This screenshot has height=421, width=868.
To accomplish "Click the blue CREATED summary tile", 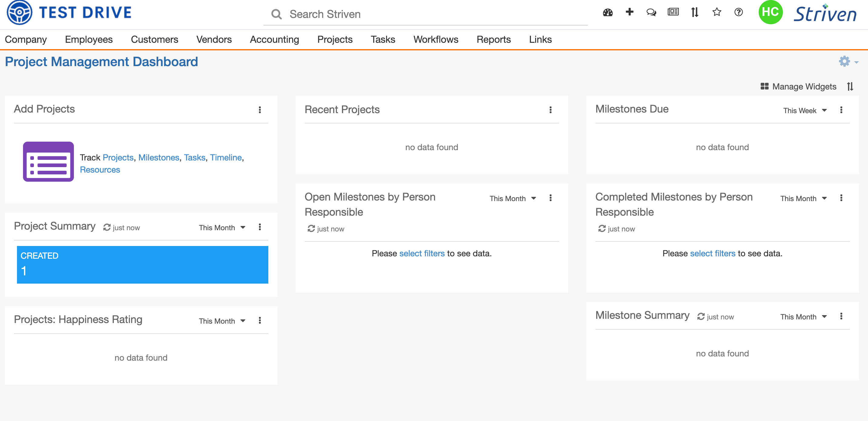I will click(142, 264).
